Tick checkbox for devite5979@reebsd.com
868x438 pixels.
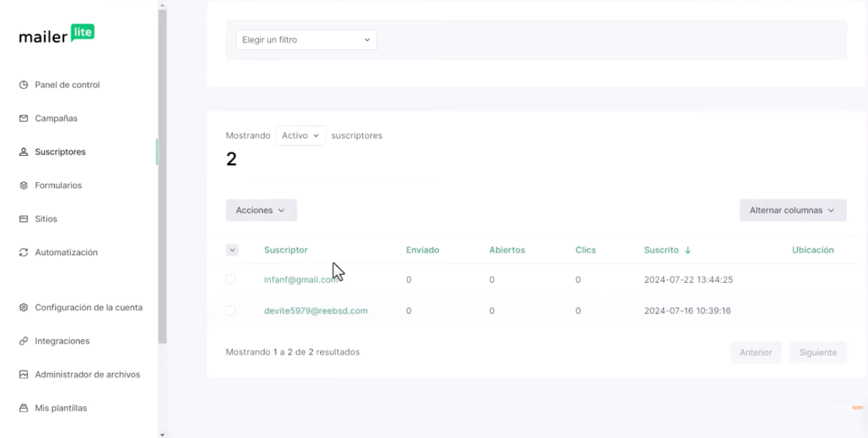click(231, 310)
